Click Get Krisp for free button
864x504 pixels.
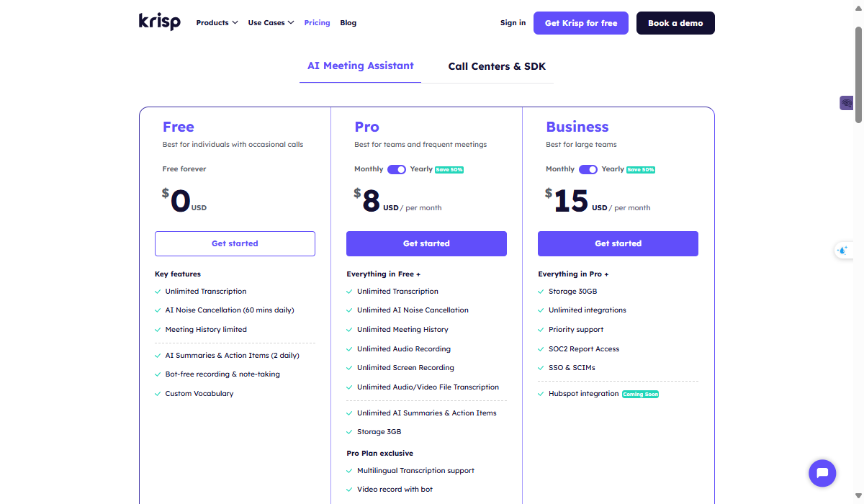point(580,23)
